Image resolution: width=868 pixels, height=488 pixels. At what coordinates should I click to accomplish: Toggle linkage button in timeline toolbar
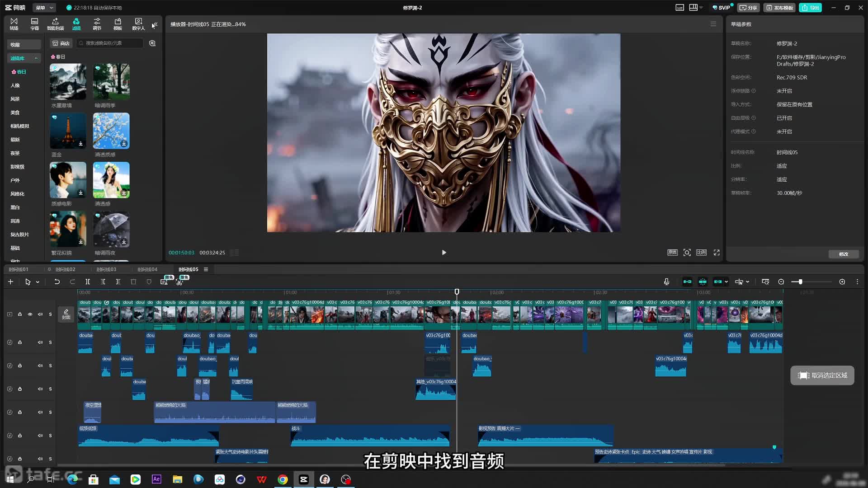tap(718, 282)
